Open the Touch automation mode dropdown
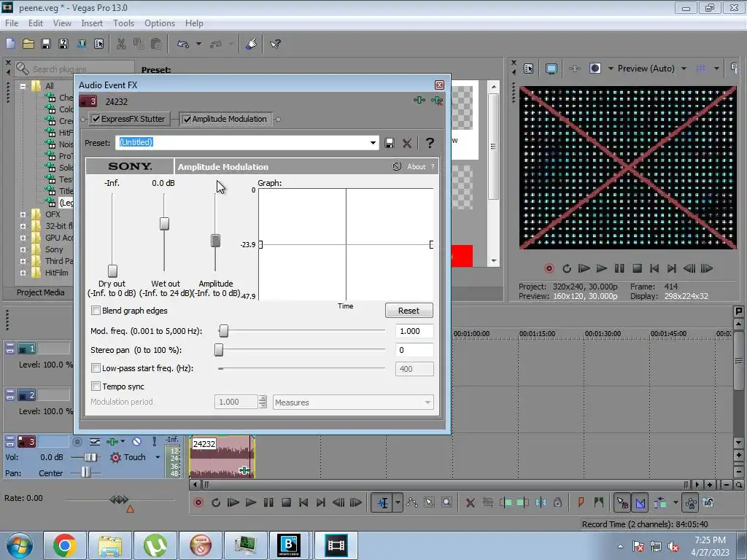The height and width of the screenshot is (560, 747). [158, 457]
